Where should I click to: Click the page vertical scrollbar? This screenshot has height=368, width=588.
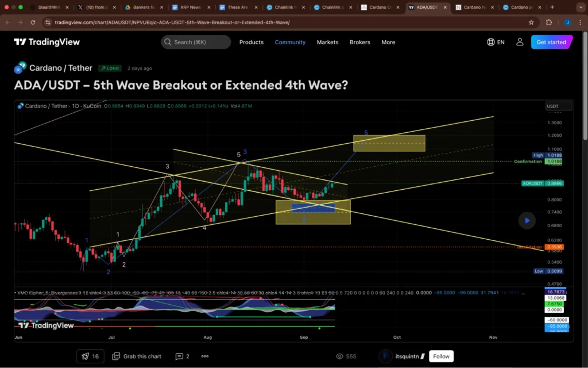click(x=585, y=86)
